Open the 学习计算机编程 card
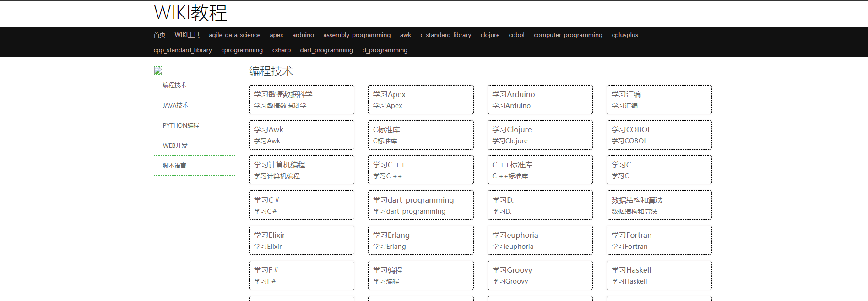The width and height of the screenshot is (868, 301). pos(302,170)
